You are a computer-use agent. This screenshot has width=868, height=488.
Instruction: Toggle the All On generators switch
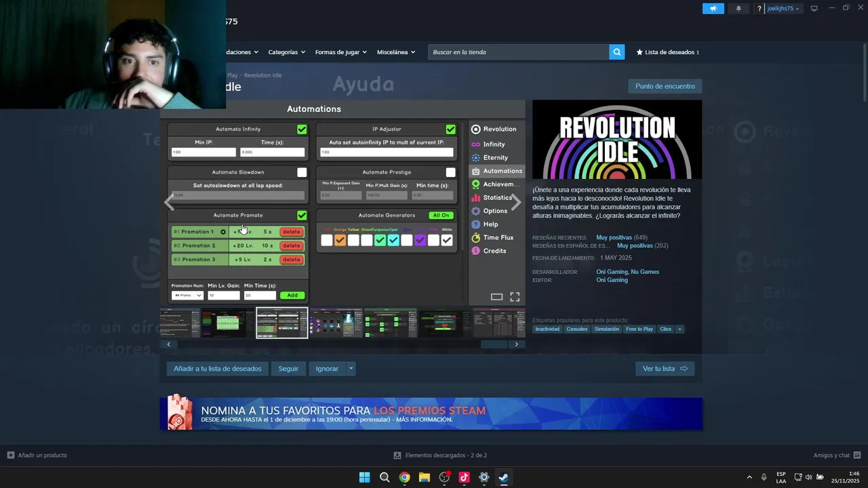point(441,216)
